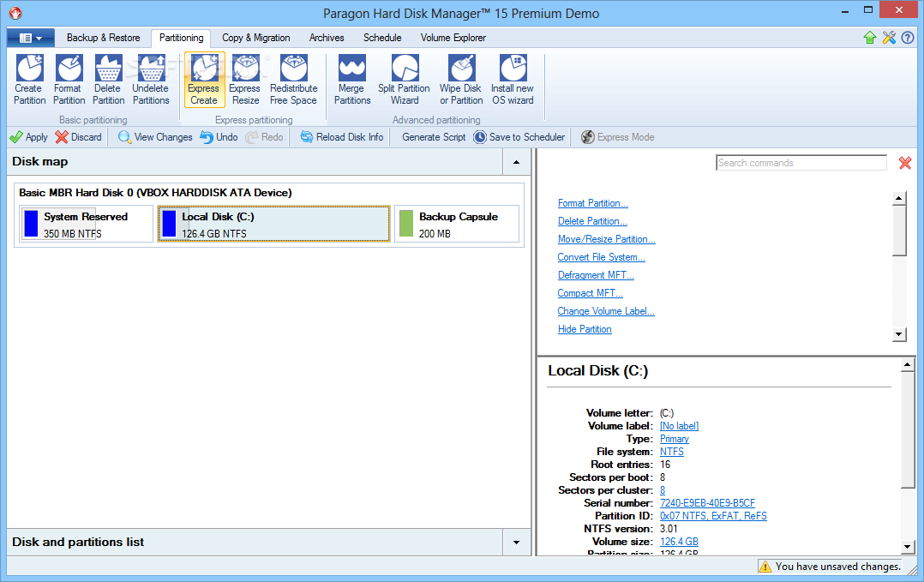
Task: Open the help question mark icon
Action: [x=908, y=38]
